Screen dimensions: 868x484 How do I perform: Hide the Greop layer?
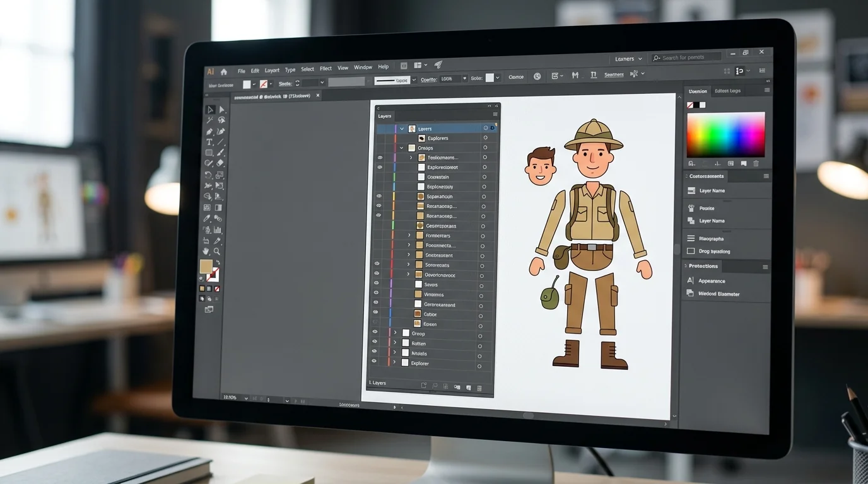pyautogui.click(x=375, y=331)
